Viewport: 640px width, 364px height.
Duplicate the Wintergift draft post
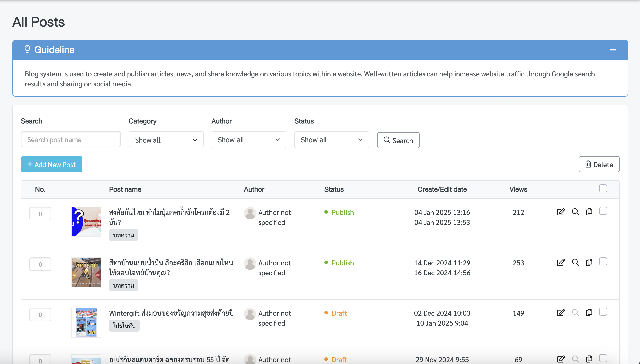589,312
